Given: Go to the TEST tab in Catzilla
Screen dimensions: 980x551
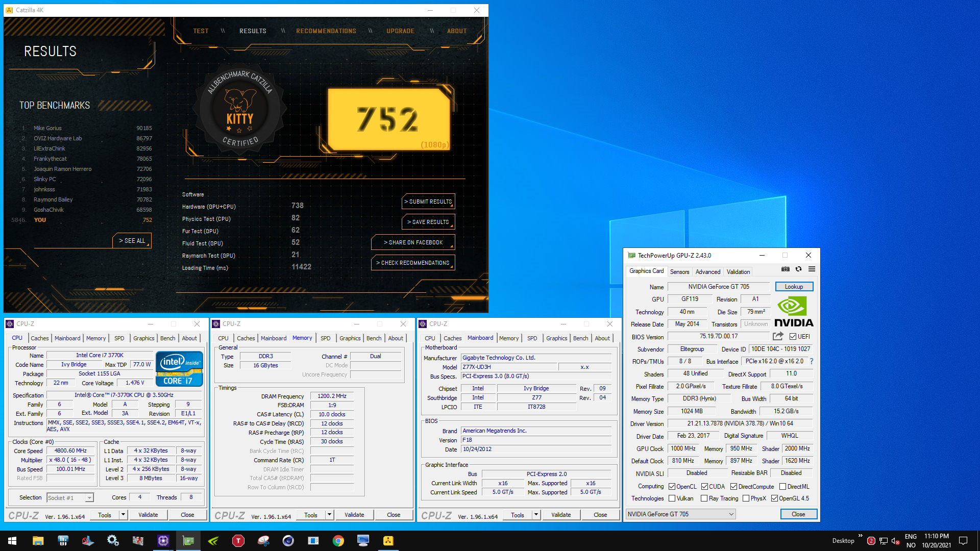Looking at the screenshot, I should click(201, 31).
